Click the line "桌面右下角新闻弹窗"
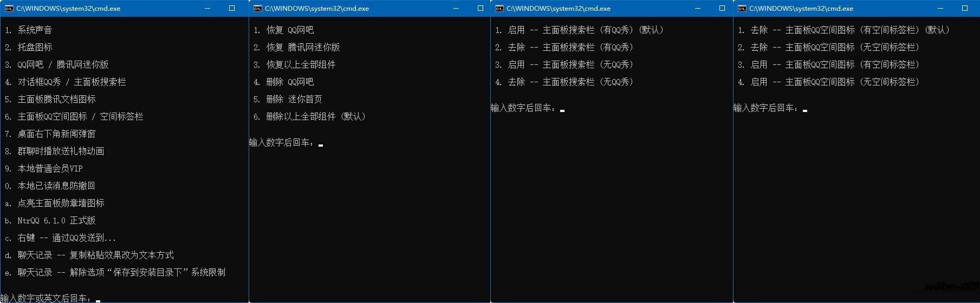 [x=56, y=134]
